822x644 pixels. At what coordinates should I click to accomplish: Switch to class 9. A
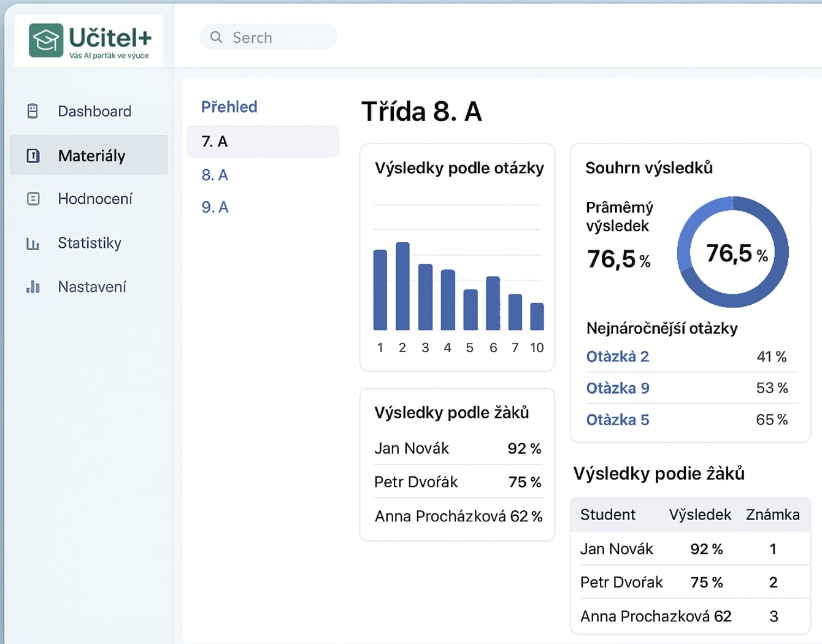click(215, 207)
